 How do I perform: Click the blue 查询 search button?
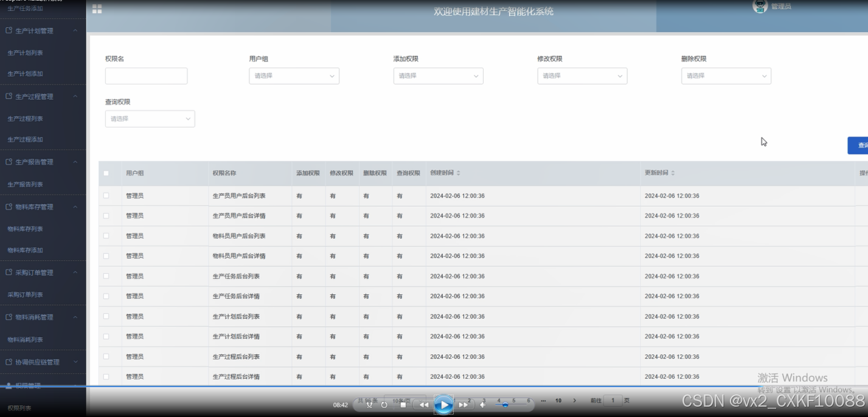pos(858,145)
